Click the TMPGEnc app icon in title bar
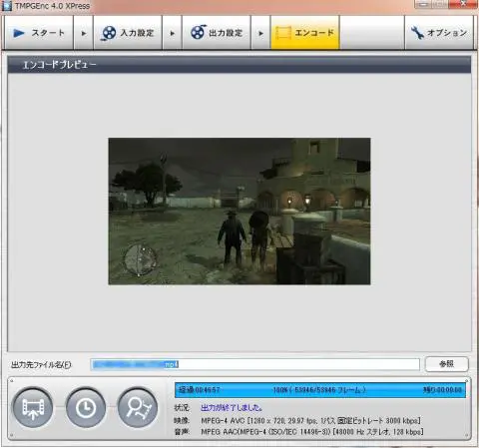479x448 pixels. pyautogui.click(x=6, y=5)
